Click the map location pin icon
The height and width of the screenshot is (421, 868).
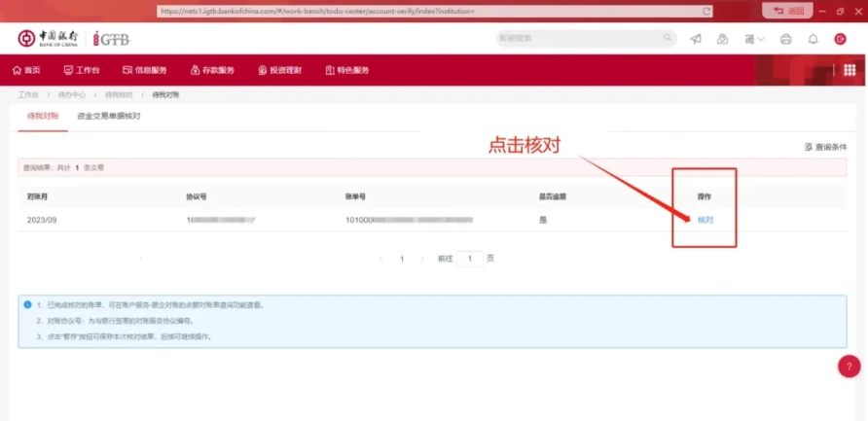(x=722, y=39)
